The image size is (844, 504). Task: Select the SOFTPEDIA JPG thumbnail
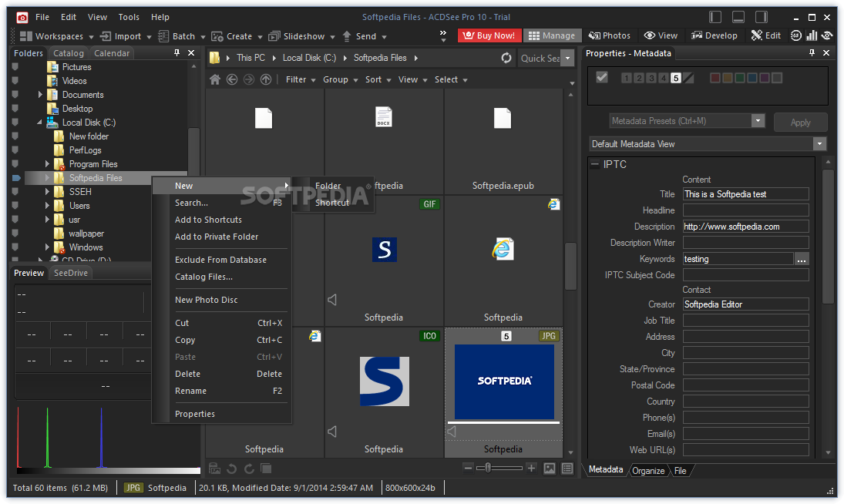504,382
